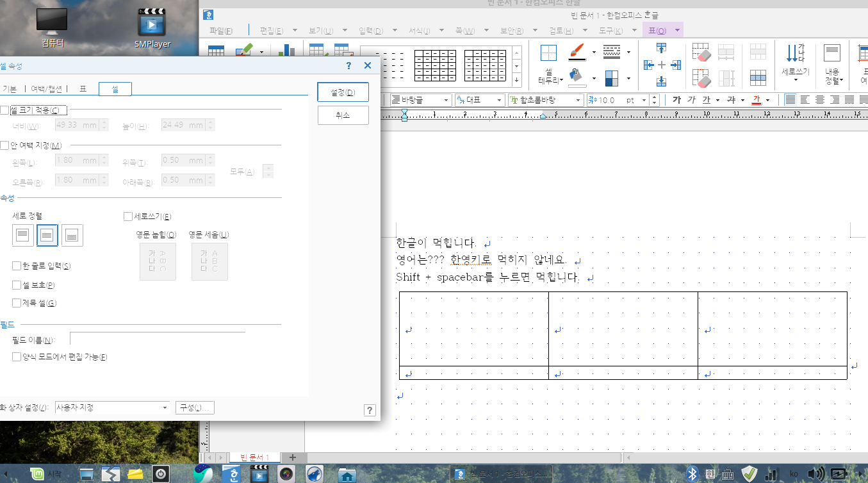Enable 셀 크기 적용 checkbox

[5, 110]
